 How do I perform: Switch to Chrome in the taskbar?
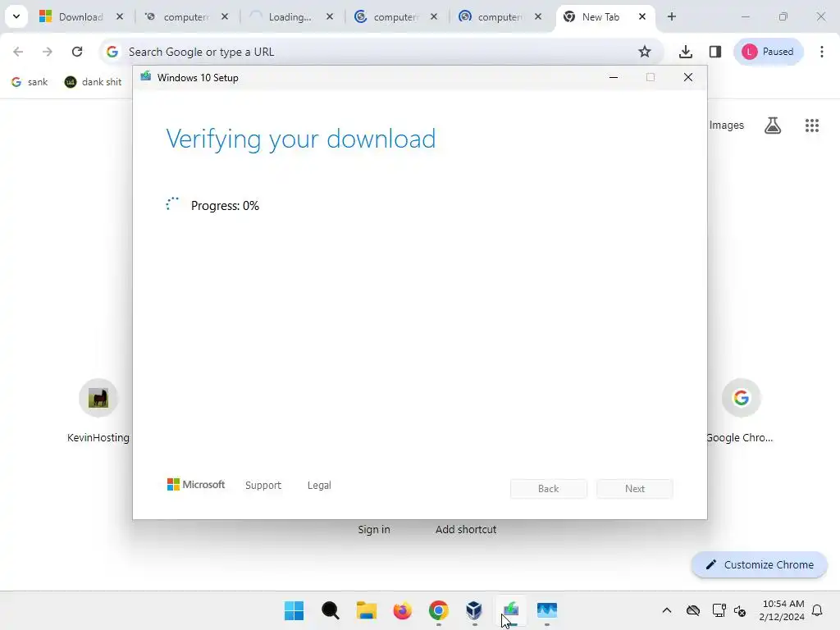pos(438,610)
